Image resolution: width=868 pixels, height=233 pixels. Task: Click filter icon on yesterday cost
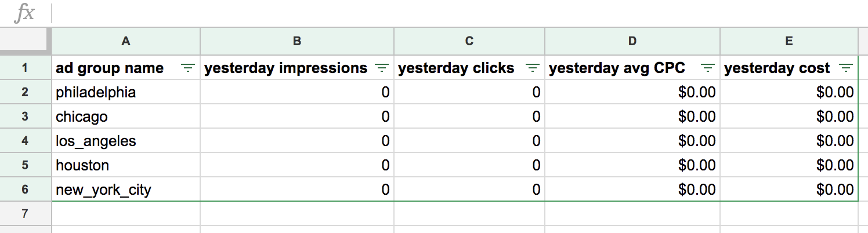click(x=846, y=68)
